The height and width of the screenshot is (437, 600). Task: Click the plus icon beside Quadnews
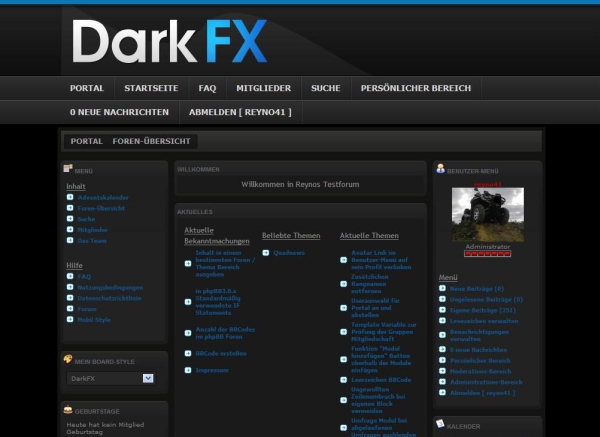[265, 253]
